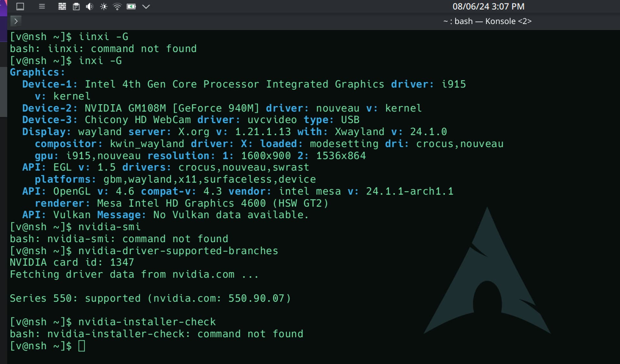Click '1600x900' resolution value
This screenshot has width=620, height=364.
[266, 156]
